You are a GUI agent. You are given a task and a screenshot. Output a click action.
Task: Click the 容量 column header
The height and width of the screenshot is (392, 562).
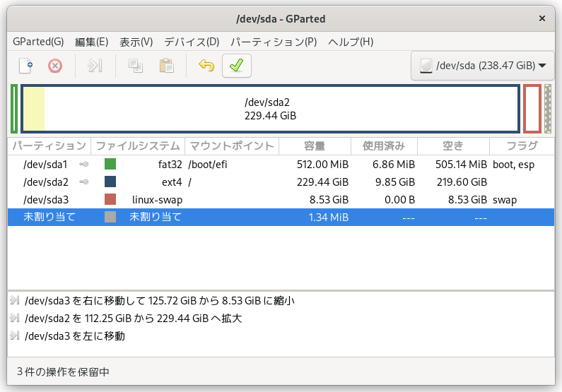(x=315, y=146)
